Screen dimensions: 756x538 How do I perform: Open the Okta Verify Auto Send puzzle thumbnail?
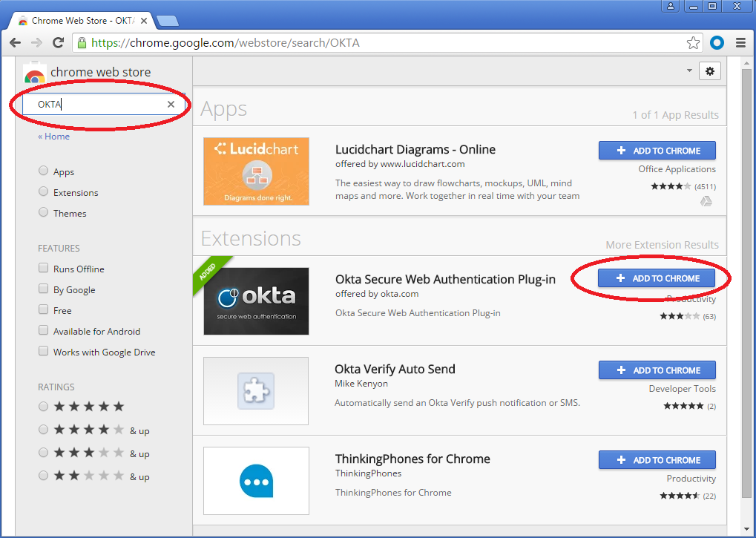coord(256,391)
